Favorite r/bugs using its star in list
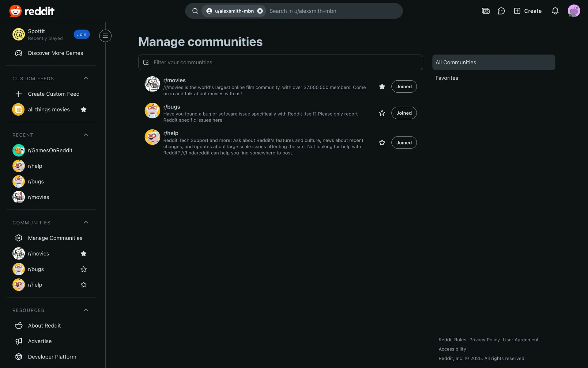The height and width of the screenshot is (368, 588). pyautogui.click(x=382, y=113)
